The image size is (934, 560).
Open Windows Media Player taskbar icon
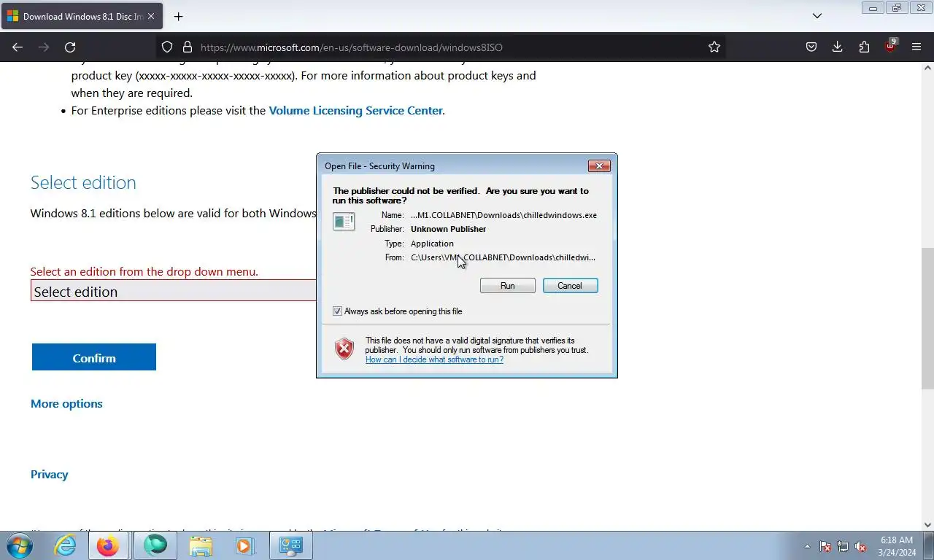[244, 545]
